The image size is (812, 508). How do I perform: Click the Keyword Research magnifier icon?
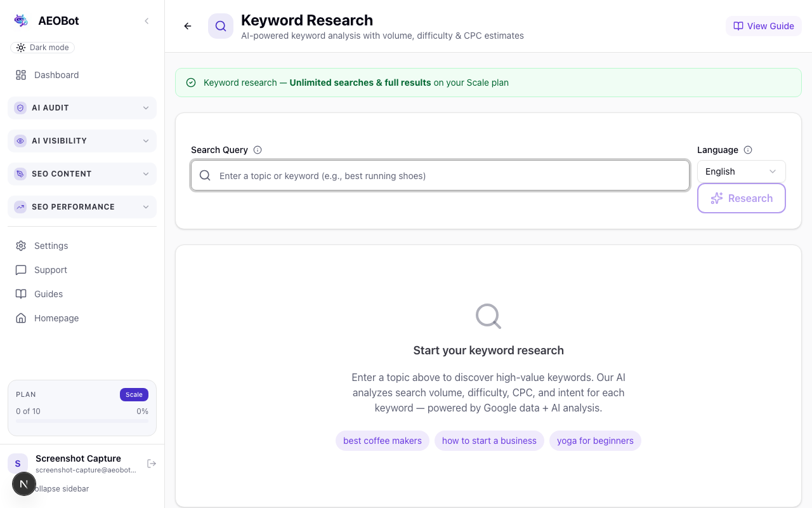[221, 26]
